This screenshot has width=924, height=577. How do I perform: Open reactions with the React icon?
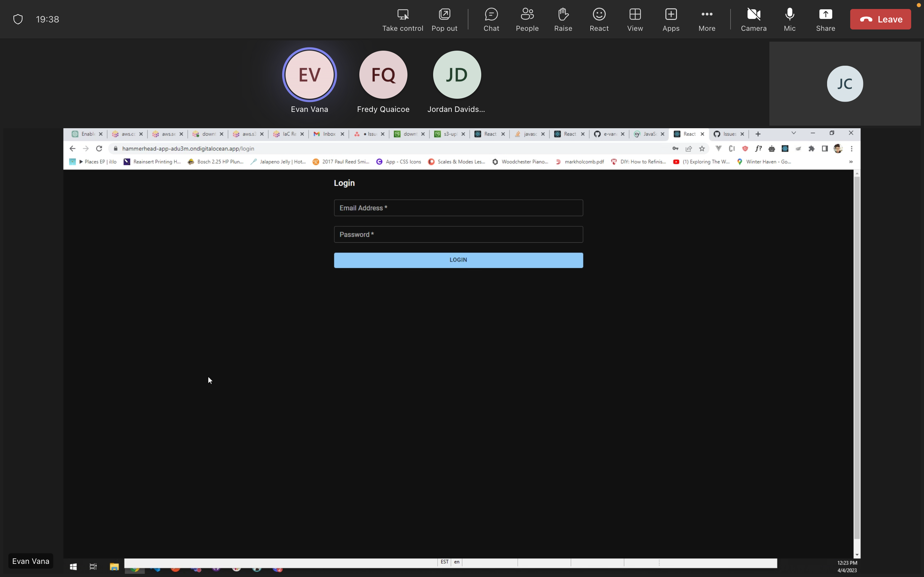point(599,19)
